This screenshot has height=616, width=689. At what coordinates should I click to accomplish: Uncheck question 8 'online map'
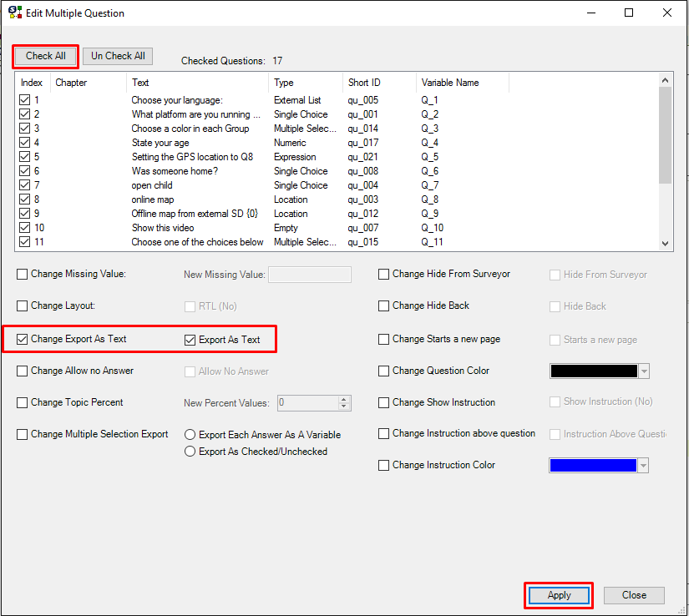tap(24, 199)
